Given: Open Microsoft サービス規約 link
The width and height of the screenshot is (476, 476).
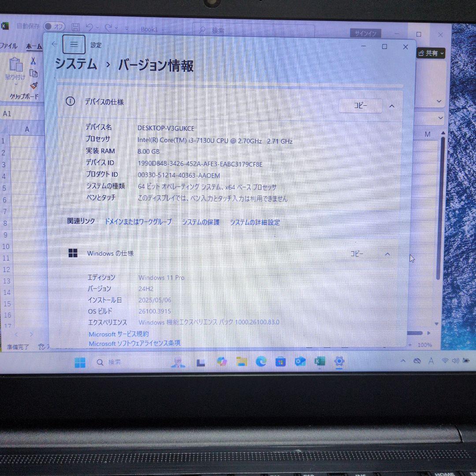Looking at the screenshot, I should click(119, 334).
